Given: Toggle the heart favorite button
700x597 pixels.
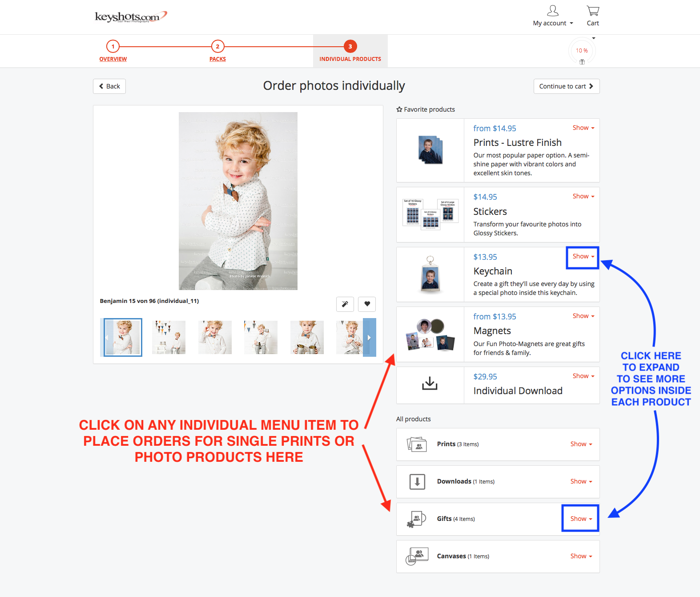Looking at the screenshot, I should pyautogui.click(x=367, y=304).
